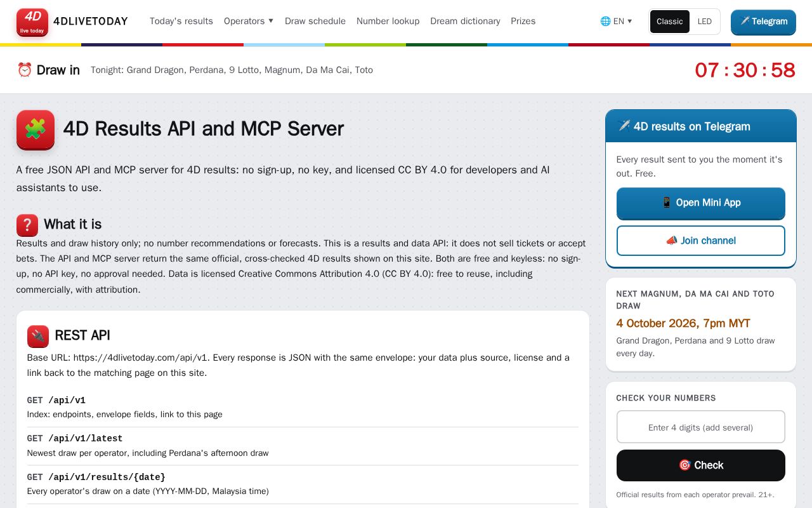Open the Telegram button in header
Image resolution: width=812 pixels, height=508 pixels.
pos(763,22)
